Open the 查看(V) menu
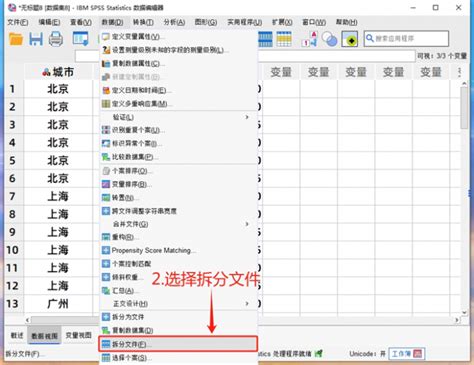 point(81,22)
